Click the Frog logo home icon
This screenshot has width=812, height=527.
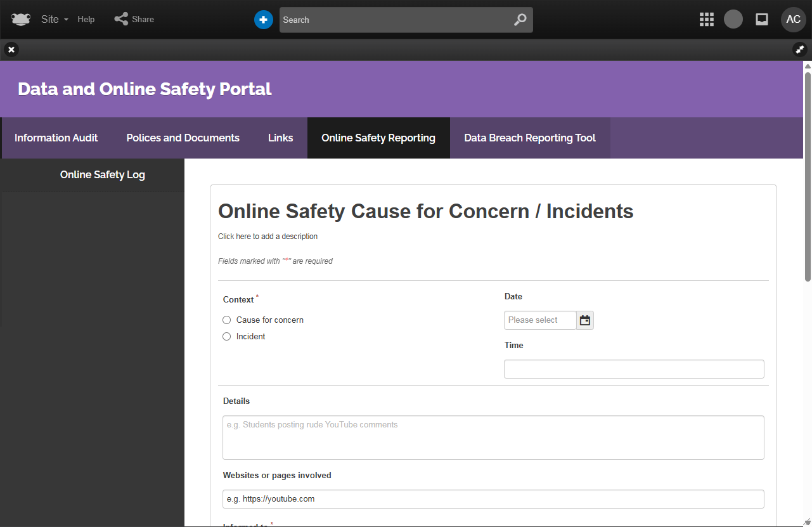point(20,19)
